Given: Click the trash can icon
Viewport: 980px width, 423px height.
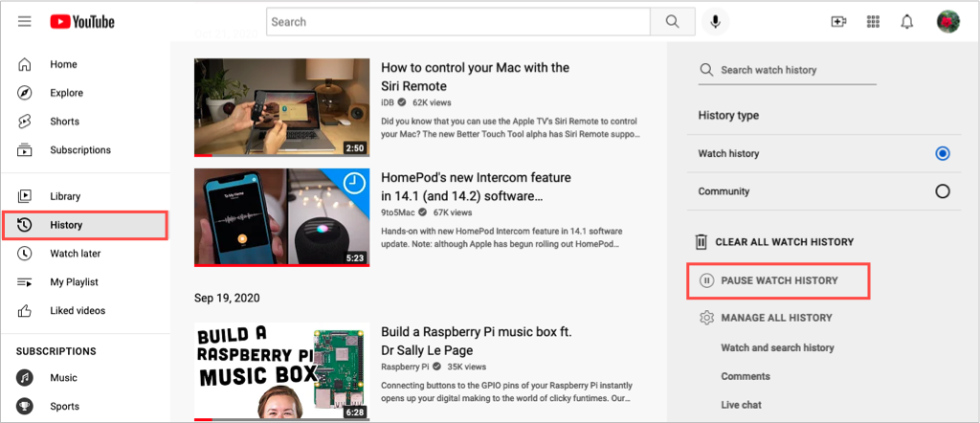Looking at the screenshot, I should pos(702,242).
